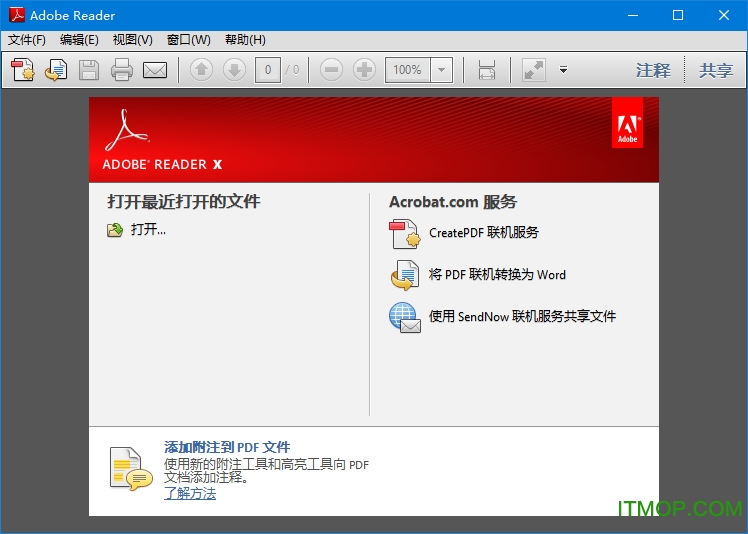
Task: Toggle the full screen read mode icon
Action: 533,70
